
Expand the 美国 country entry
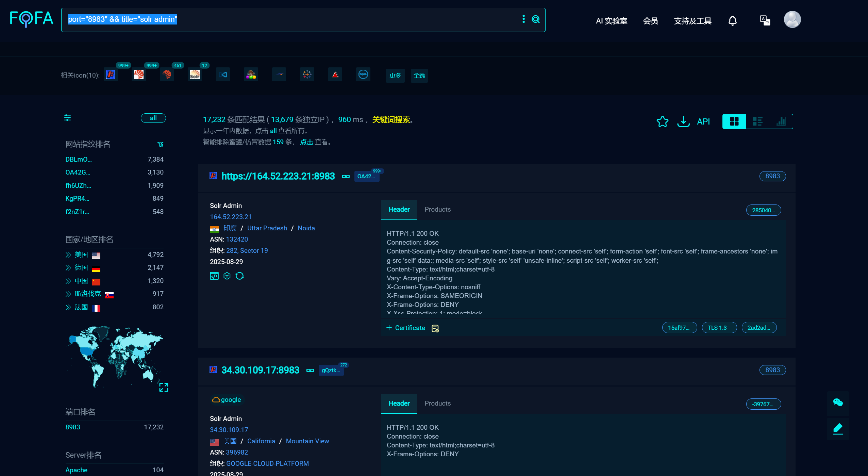[x=68, y=255]
